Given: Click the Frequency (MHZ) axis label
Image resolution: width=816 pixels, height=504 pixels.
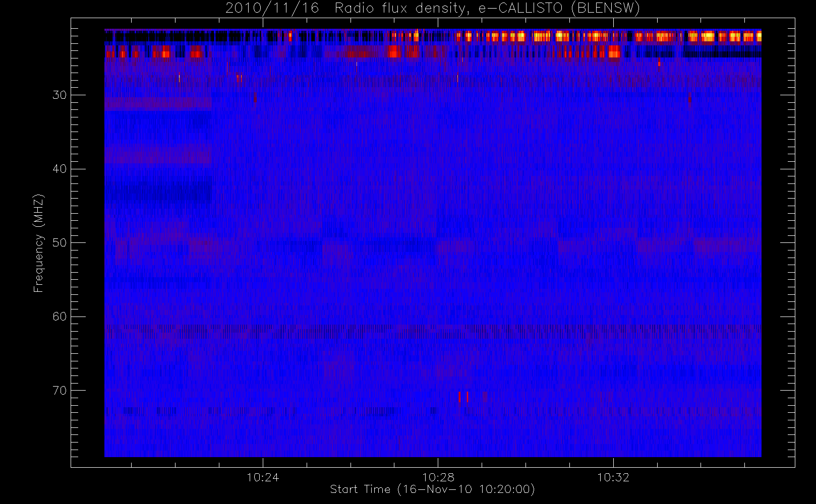Looking at the screenshot, I should pos(39,243).
